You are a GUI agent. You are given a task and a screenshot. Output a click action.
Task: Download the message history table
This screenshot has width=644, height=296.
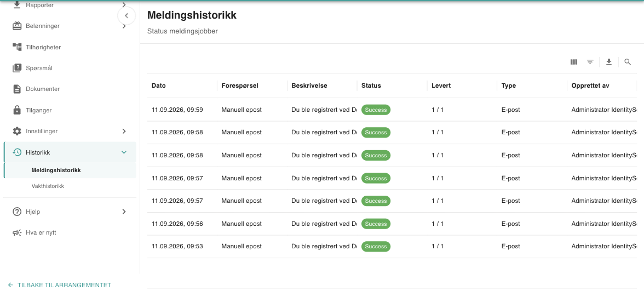pyautogui.click(x=609, y=62)
